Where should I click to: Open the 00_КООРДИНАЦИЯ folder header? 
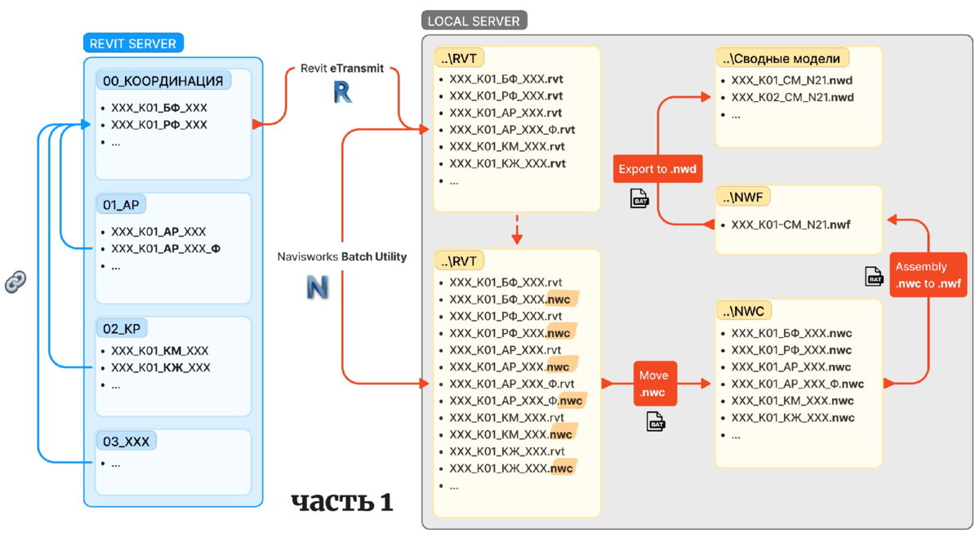click(163, 81)
